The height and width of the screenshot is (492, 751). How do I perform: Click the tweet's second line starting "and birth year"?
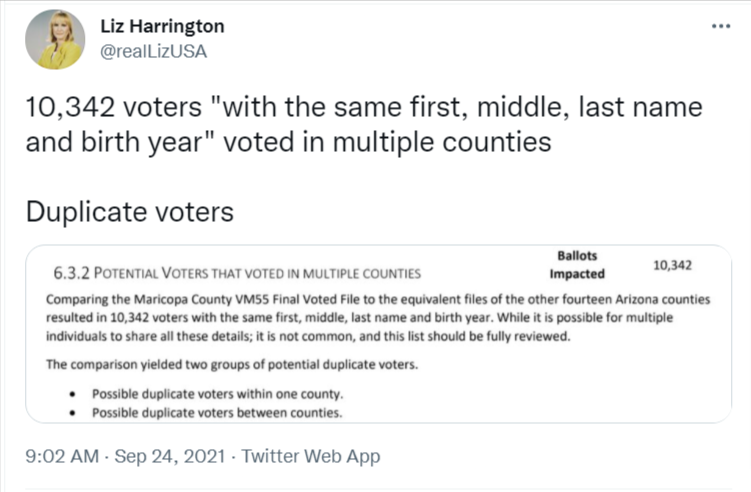[288, 142]
